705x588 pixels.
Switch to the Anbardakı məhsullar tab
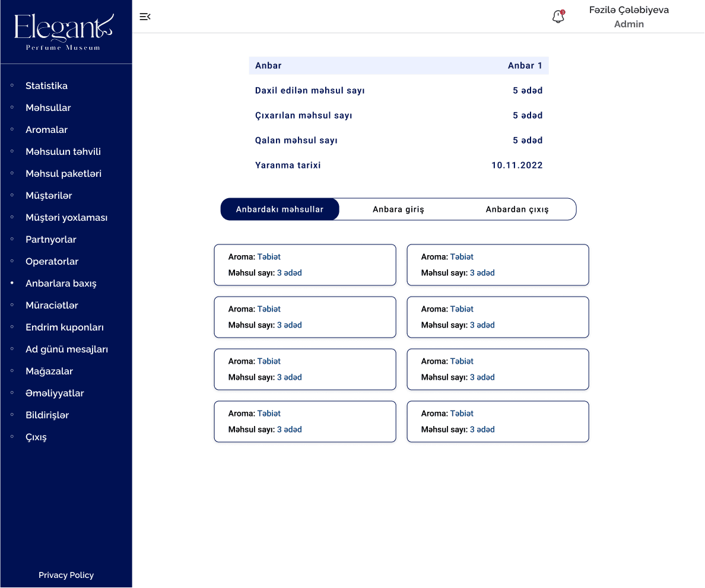coord(280,209)
